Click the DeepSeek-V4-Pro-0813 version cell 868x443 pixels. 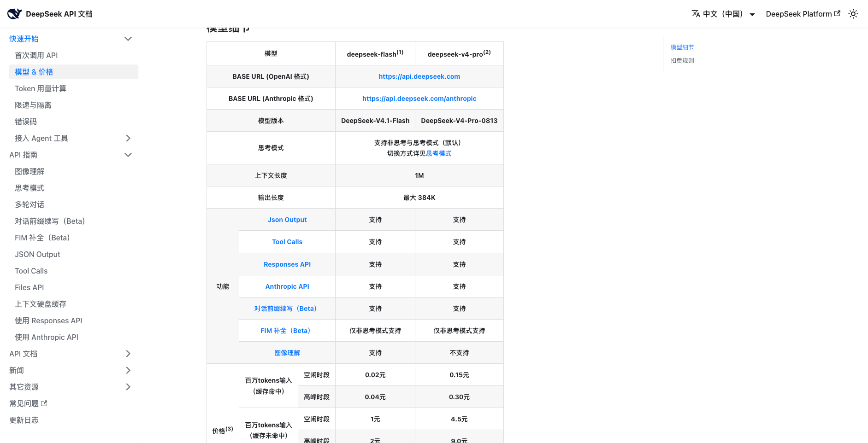coord(459,121)
